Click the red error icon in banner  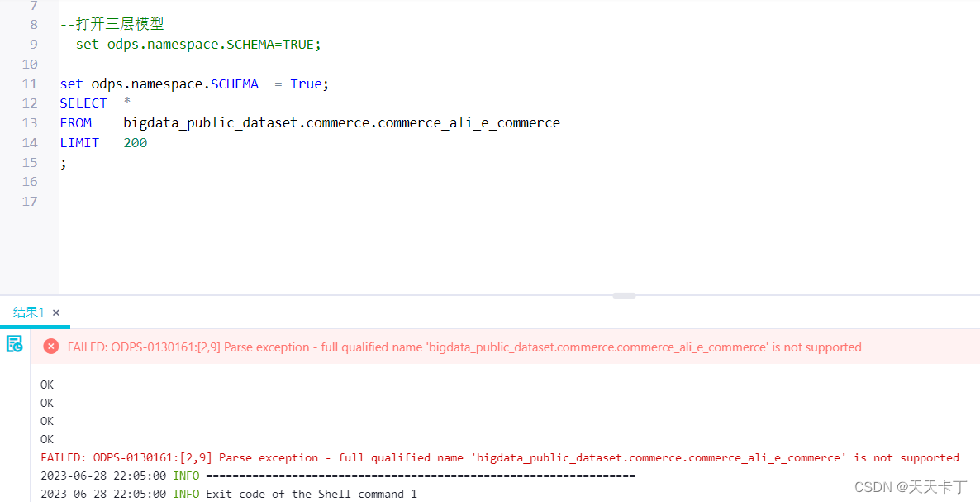point(51,347)
